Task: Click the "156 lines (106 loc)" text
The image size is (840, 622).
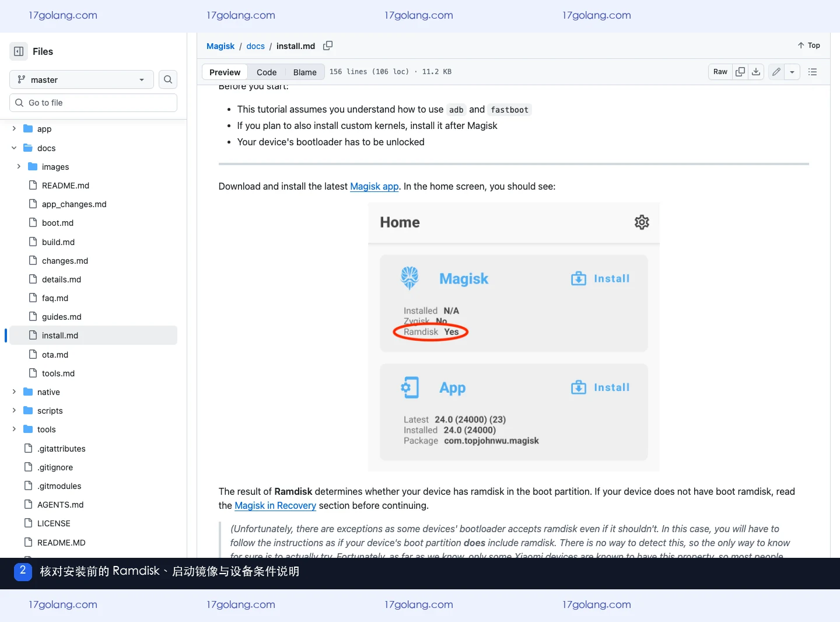Action: 369,72
